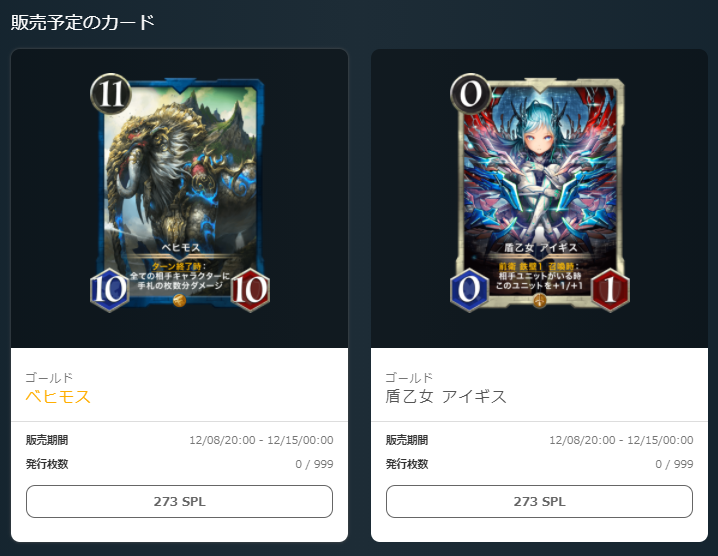Image resolution: width=718 pixels, height=556 pixels.
Task: Click the Aegis red health 1 hexagon
Action: 610,290
